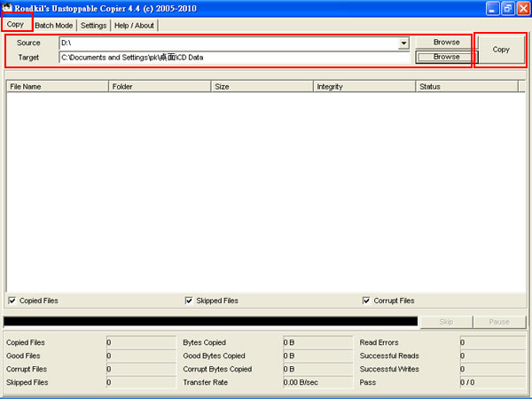Click the Skipped Files count field in statistics
The width and height of the screenshot is (532, 399).
[x=141, y=382]
